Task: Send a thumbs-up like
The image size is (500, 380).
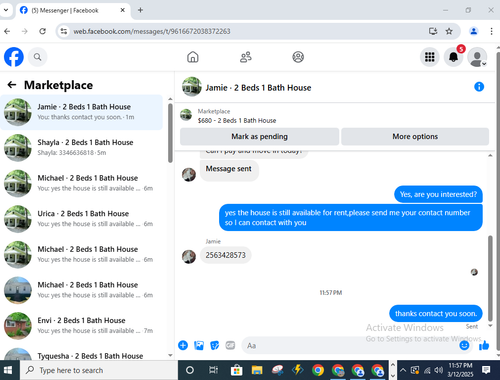Action: coord(484,345)
